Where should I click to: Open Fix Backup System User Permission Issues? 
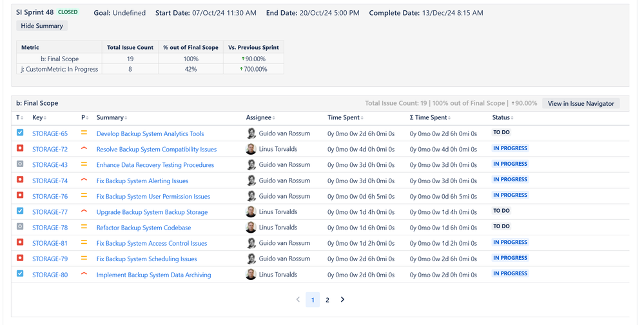click(153, 197)
